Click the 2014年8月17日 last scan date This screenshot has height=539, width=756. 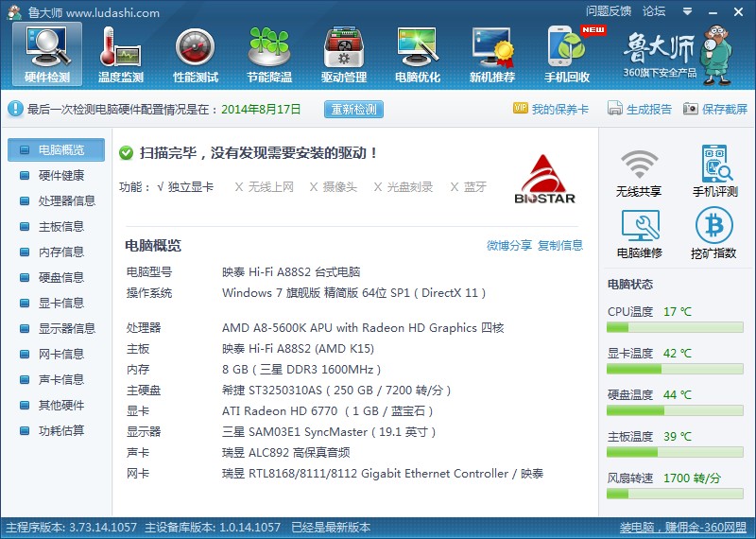(x=261, y=110)
